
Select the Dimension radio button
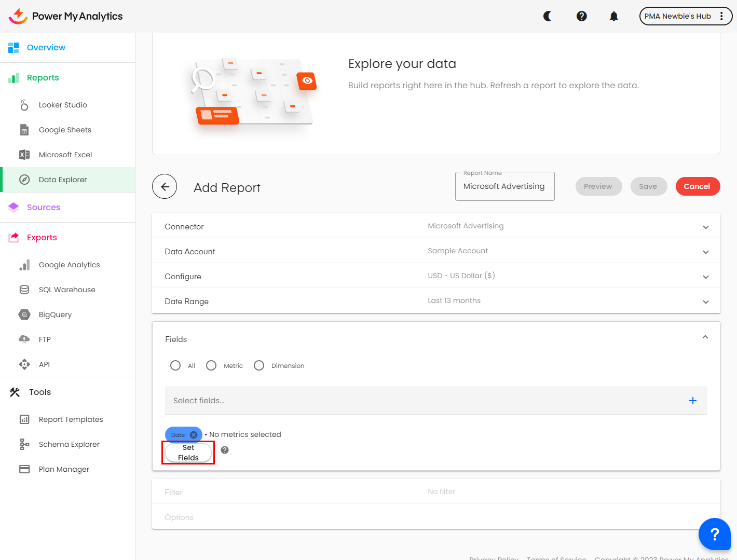[x=259, y=365]
